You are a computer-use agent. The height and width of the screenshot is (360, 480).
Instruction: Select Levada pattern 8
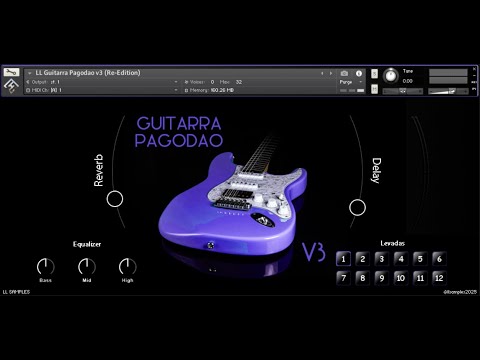[363, 278]
